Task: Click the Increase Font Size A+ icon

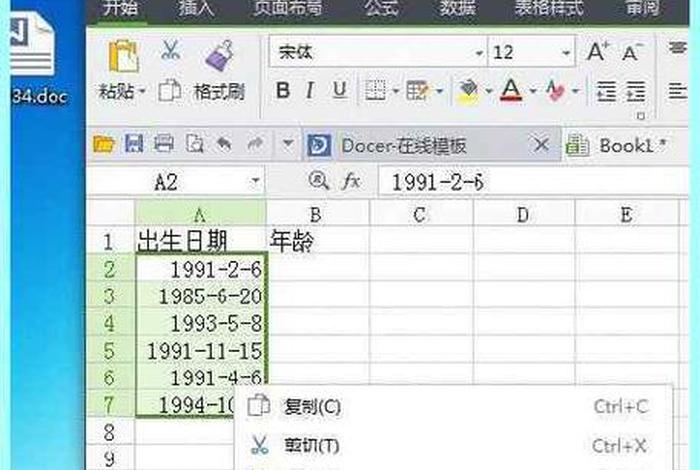Action: (598, 52)
